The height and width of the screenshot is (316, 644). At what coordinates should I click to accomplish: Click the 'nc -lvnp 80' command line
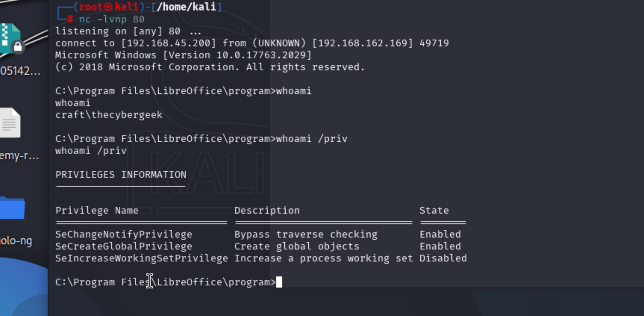tap(112, 19)
